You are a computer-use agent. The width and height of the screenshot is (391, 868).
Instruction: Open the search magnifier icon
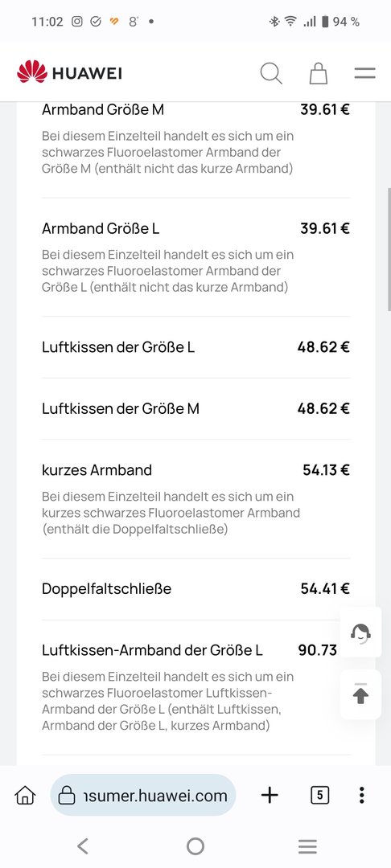pyautogui.click(x=271, y=73)
